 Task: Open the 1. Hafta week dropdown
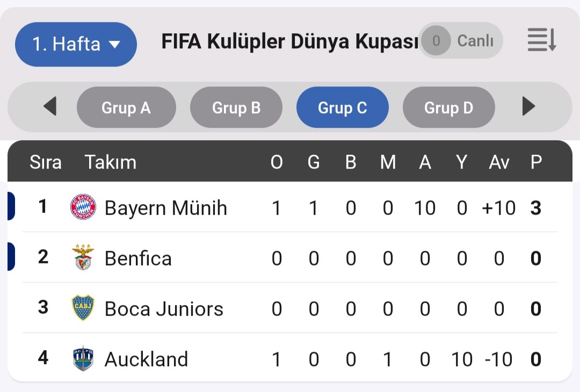[x=76, y=45]
